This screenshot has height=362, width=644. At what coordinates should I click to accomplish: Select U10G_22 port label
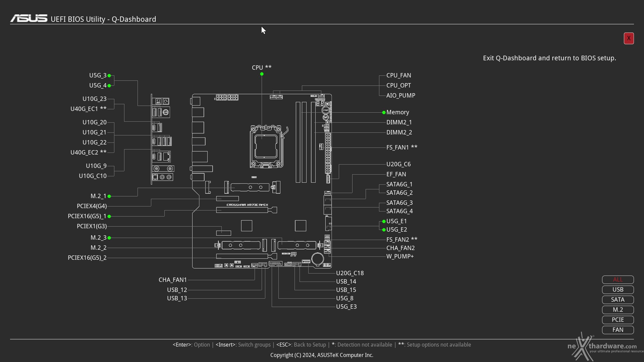click(x=94, y=142)
